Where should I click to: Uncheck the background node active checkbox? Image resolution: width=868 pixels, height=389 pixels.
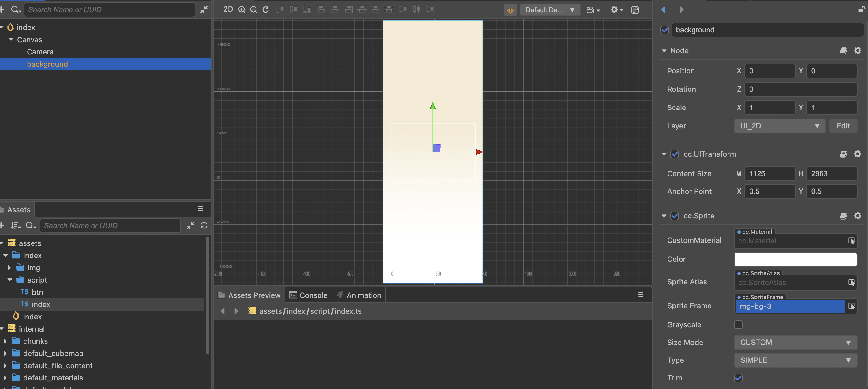coord(664,30)
